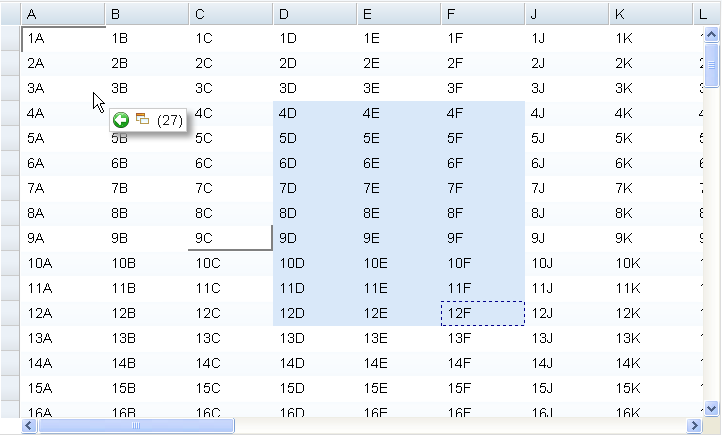The image size is (722, 438).
Task: Click column header F
Action: 481,14
